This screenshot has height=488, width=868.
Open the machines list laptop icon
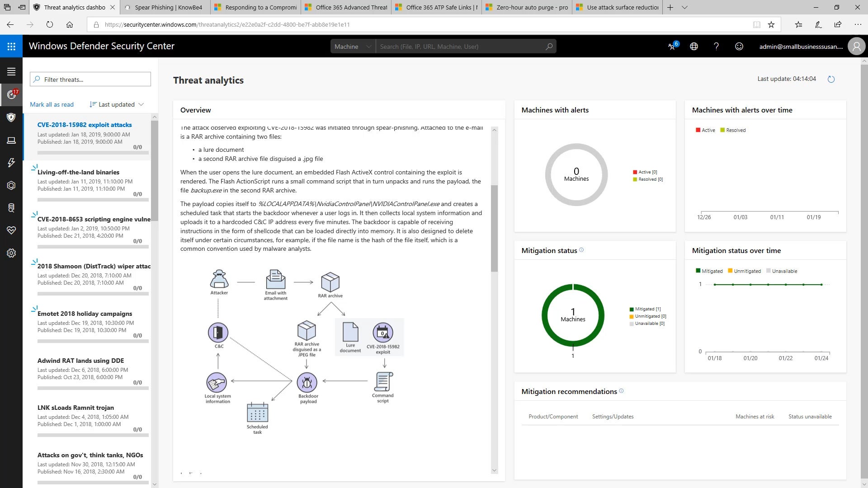pyautogui.click(x=11, y=141)
